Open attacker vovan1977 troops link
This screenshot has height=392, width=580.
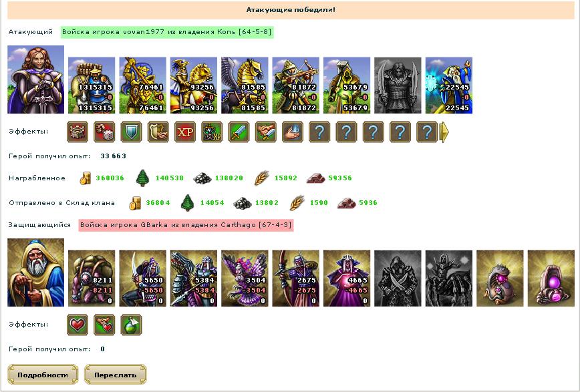(167, 32)
